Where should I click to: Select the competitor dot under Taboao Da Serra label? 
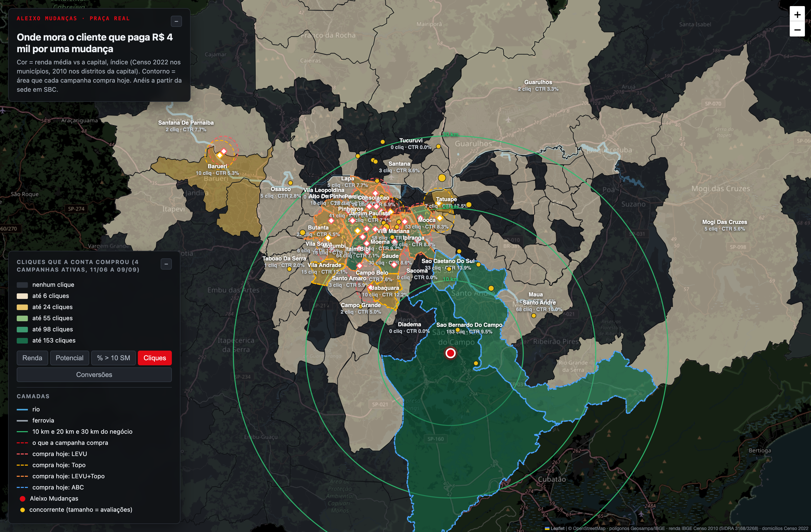(x=289, y=269)
